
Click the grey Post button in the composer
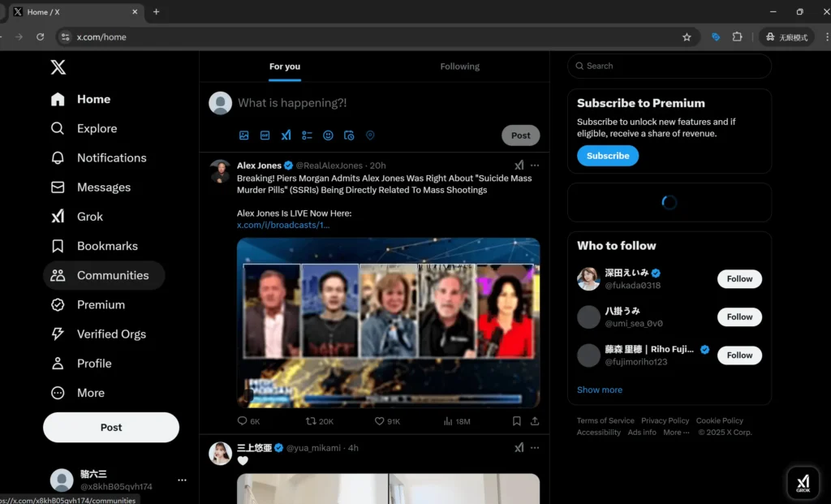click(x=520, y=136)
